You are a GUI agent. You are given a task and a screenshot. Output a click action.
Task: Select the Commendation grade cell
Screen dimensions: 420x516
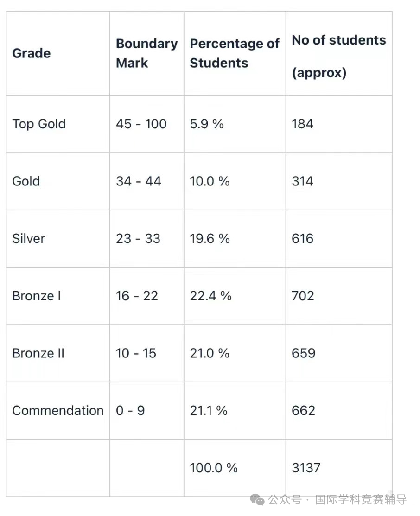(x=58, y=410)
